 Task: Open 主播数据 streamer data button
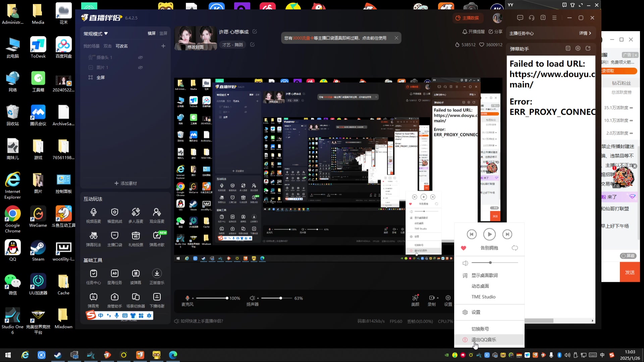[x=467, y=18]
